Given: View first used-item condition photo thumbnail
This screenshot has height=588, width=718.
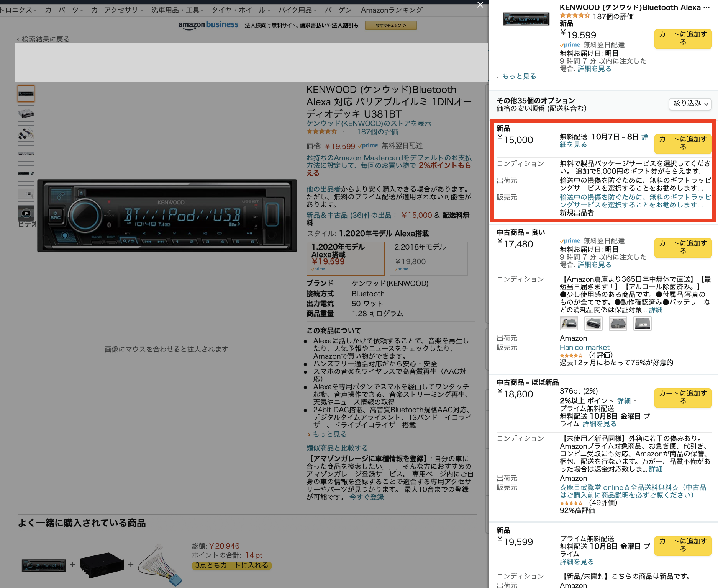Looking at the screenshot, I should (x=569, y=323).
